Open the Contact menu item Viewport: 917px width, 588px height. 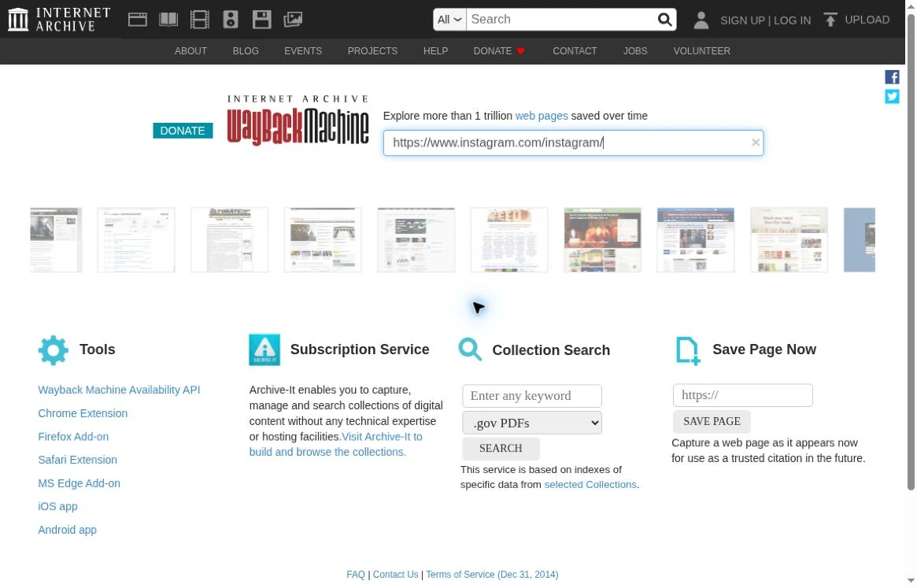(575, 51)
